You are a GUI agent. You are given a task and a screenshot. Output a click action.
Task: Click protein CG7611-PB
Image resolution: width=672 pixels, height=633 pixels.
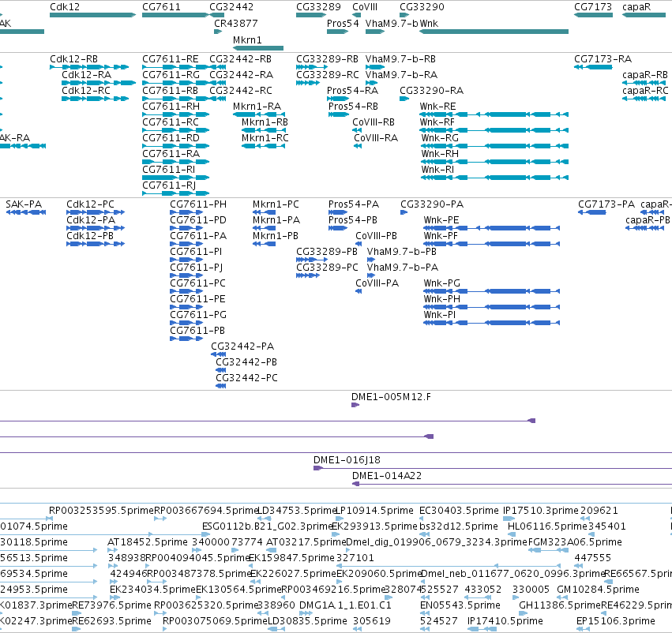pos(197,330)
